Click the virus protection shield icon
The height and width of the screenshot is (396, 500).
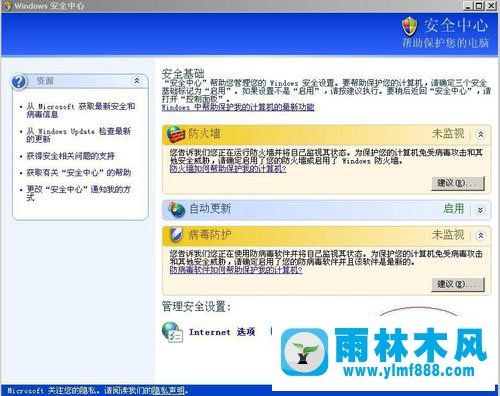click(x=176, y=235)
